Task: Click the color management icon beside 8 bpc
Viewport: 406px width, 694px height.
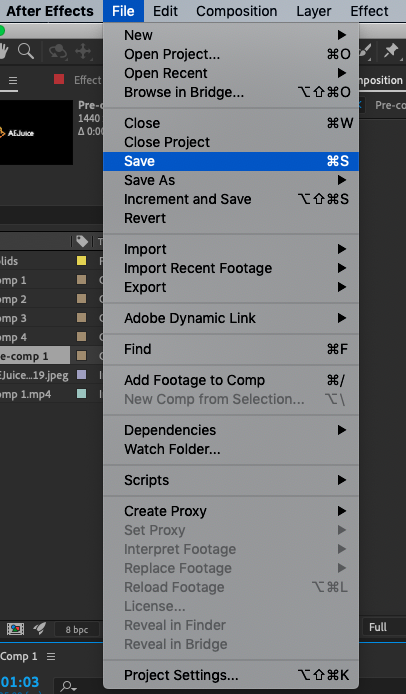Action: click(x=15, y=628)
